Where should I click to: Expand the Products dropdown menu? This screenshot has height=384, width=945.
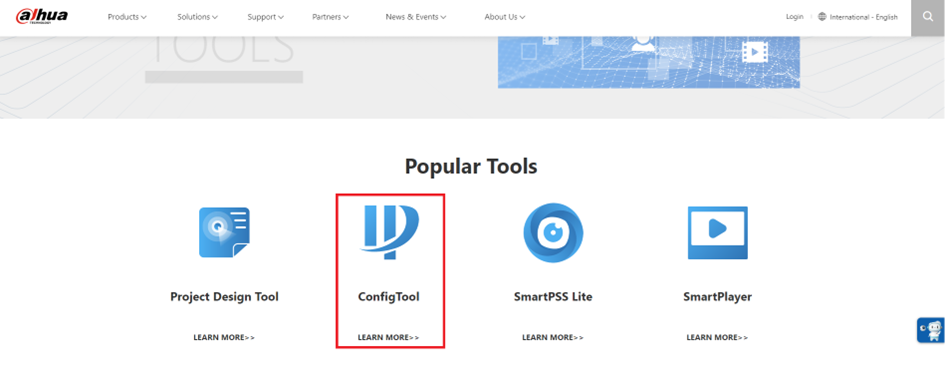point(127,17)
